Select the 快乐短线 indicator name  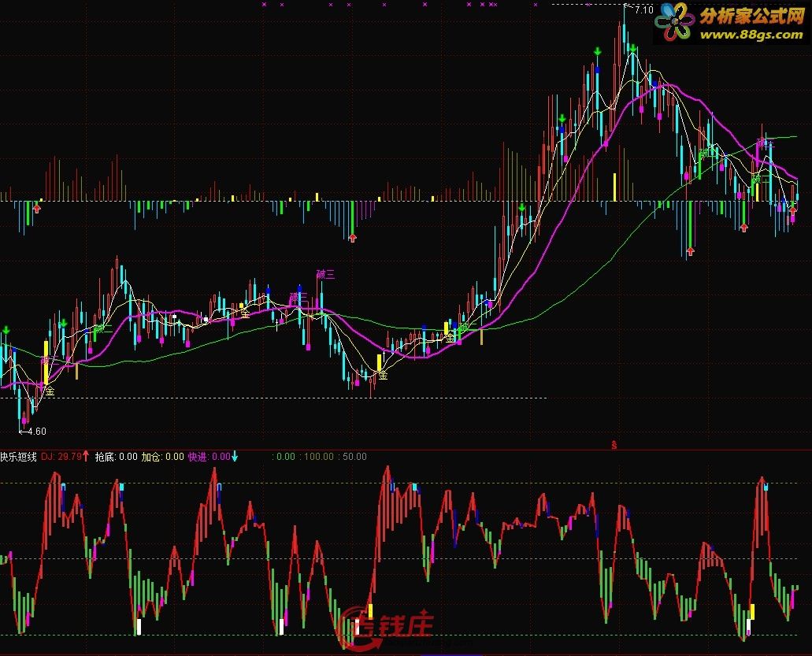19,457
